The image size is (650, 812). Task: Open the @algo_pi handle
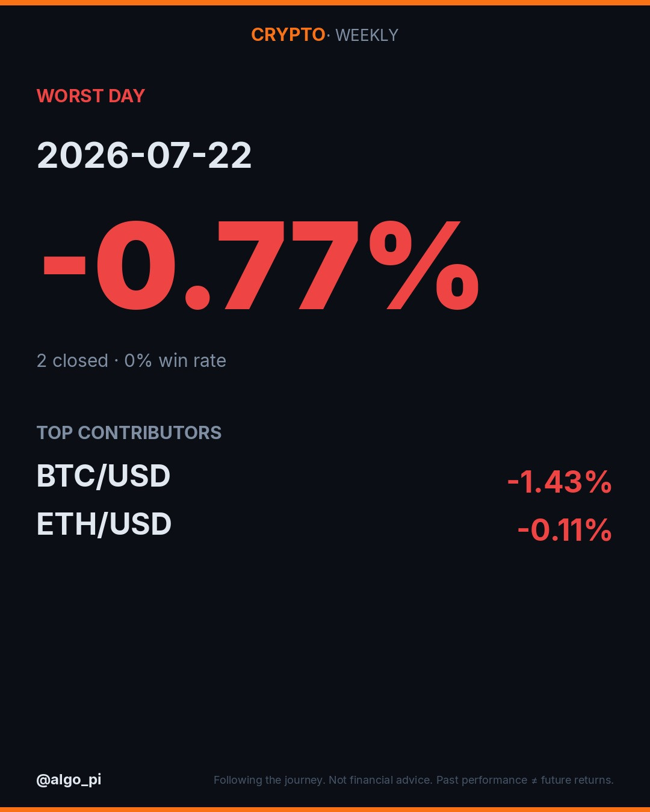[x=69, y=780]
